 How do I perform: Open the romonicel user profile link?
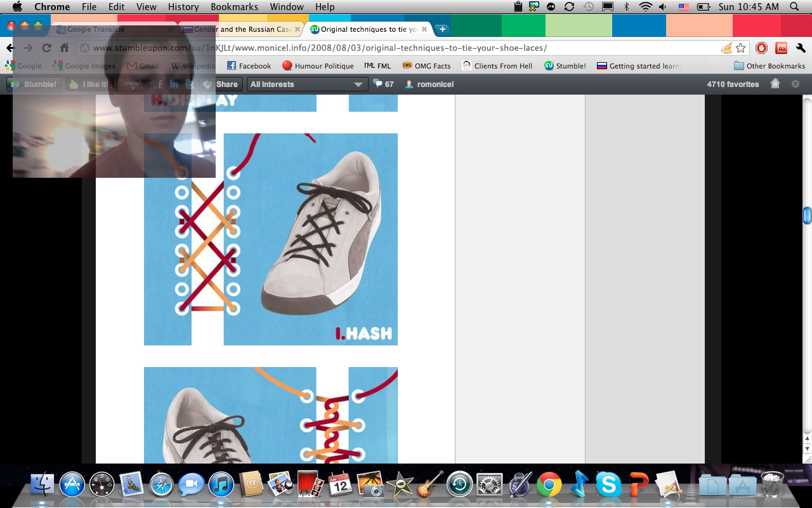pyautogui.click(x=429, y=84)
